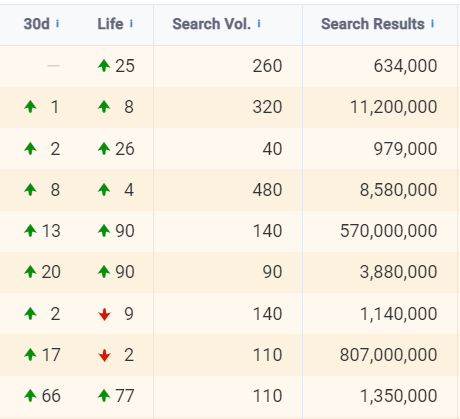Click the info icon beside Life header

131,24
